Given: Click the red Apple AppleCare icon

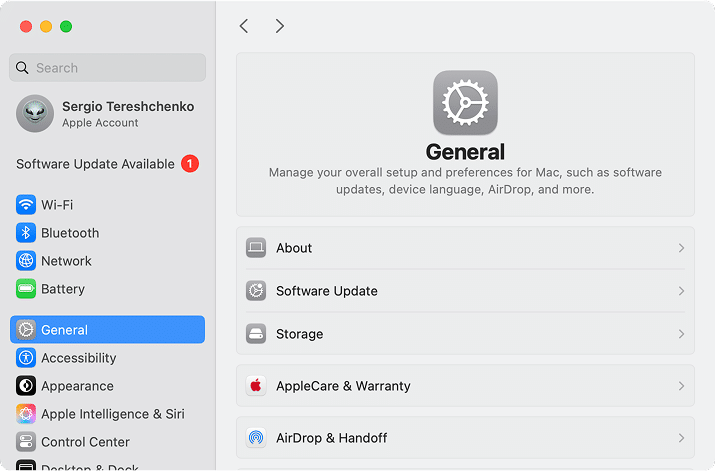Looking at the screenshot, I should click(256, 386).
